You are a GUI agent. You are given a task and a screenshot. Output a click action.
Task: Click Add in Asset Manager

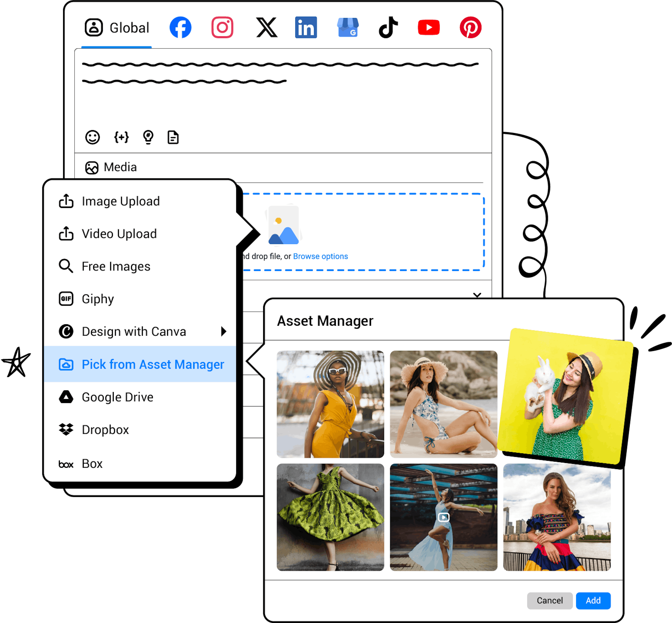click(593, 600)
